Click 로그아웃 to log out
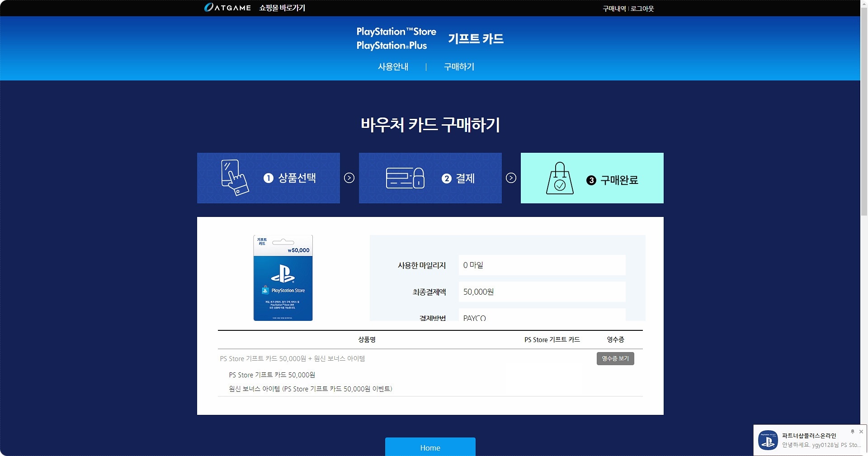Image resolution: width=868 pixels, height=456 pixels. click(x=642, y=9)
